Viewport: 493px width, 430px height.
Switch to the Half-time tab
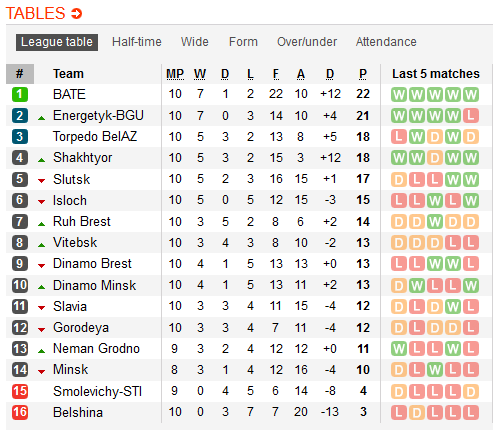(x=137, y=42)
